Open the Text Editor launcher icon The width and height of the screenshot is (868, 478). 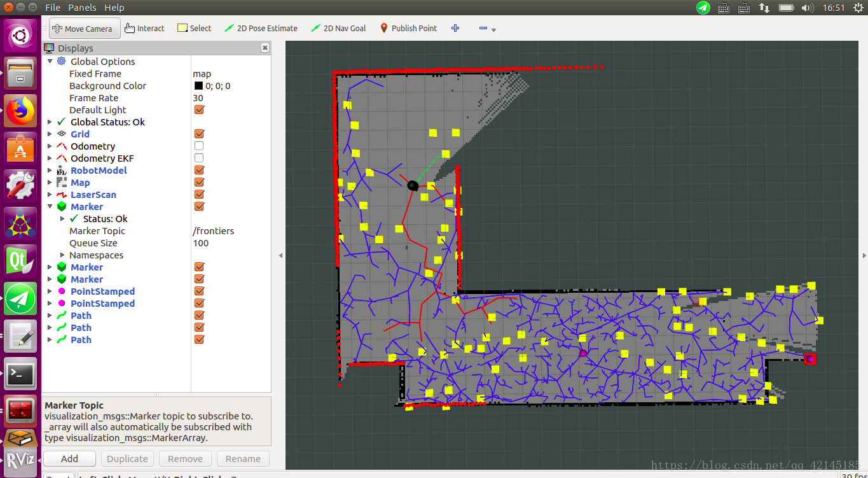(x=21, y=336)
